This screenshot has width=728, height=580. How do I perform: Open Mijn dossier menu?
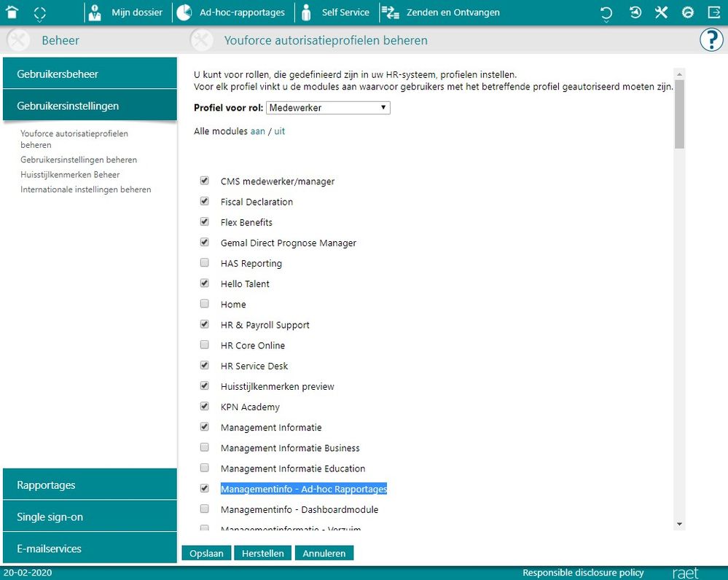pos(137,12)
